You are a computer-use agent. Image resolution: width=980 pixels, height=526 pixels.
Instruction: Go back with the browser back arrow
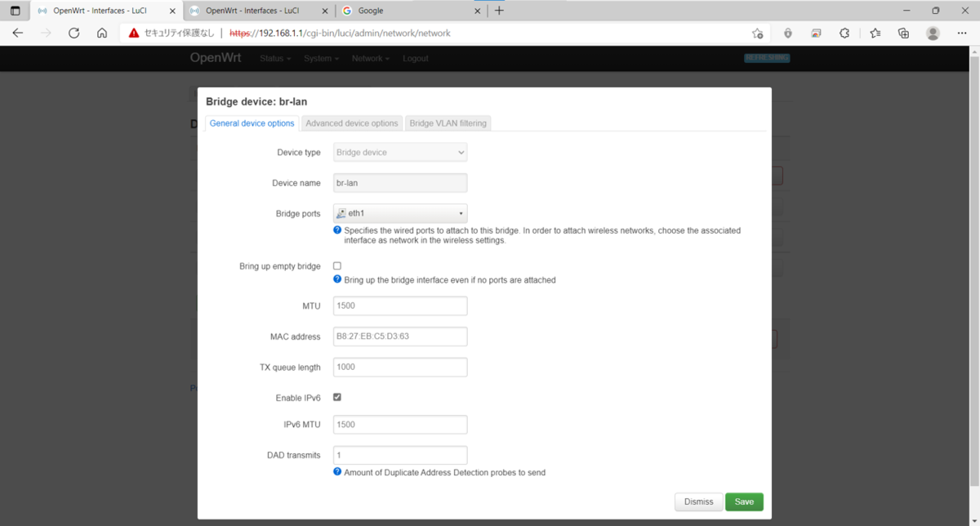click(18, 33)
